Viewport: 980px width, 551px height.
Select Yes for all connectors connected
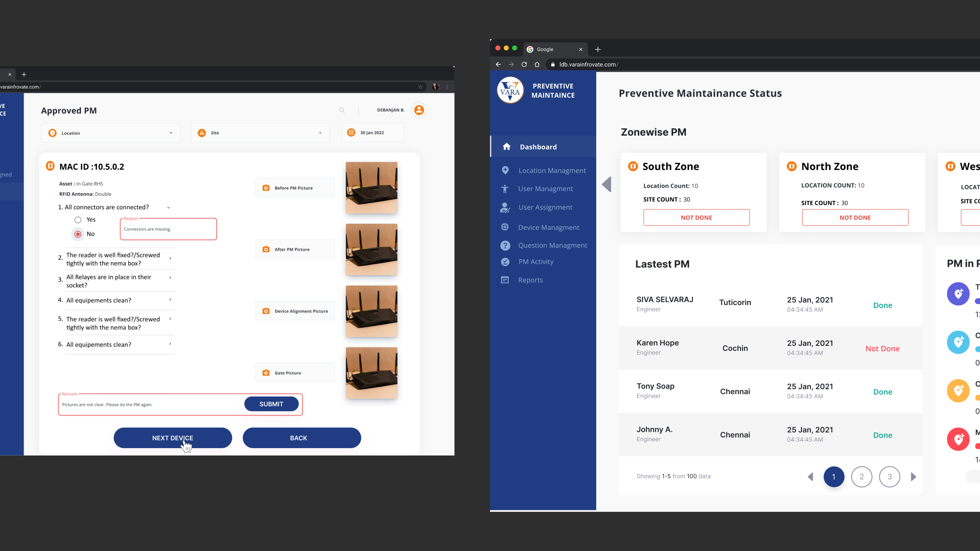coord(78,219)
